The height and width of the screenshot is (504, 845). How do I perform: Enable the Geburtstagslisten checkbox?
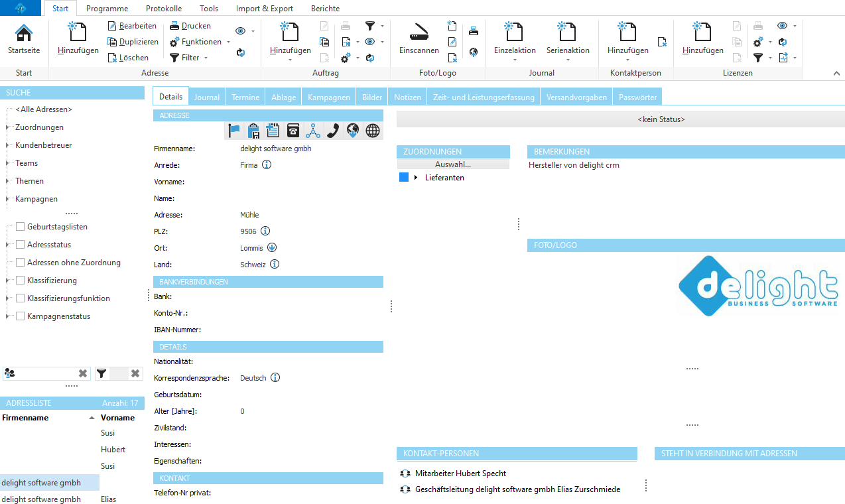tap(20, 227)
